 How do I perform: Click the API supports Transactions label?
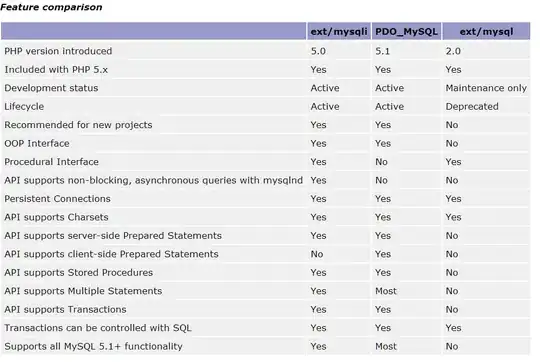(x=65, y=309)
